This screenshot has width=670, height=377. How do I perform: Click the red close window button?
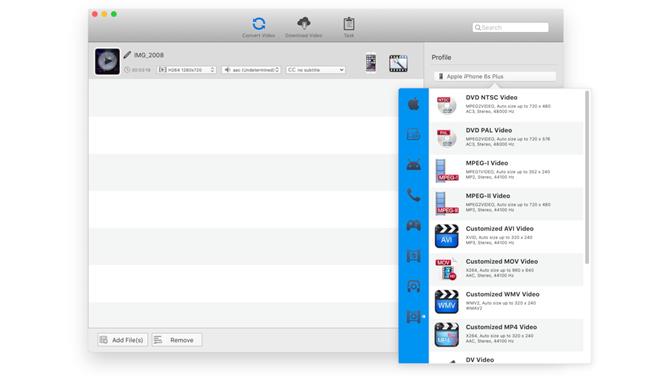95,14
